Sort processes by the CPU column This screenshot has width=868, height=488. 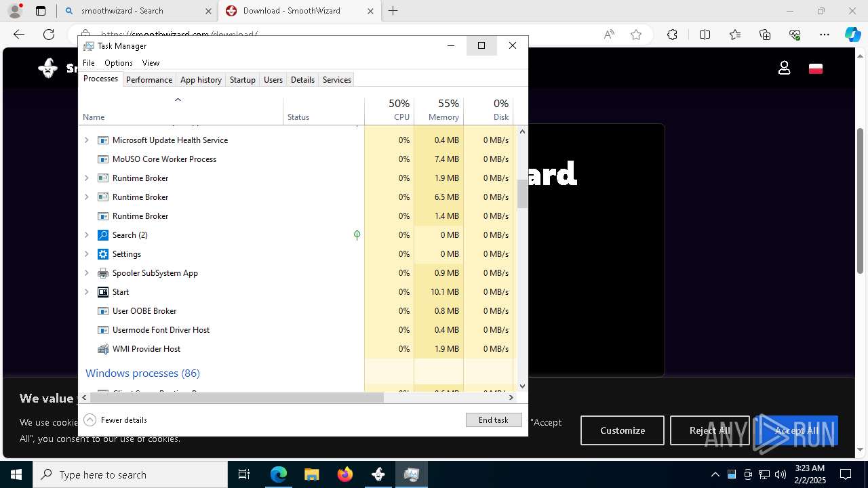point(389,110)
